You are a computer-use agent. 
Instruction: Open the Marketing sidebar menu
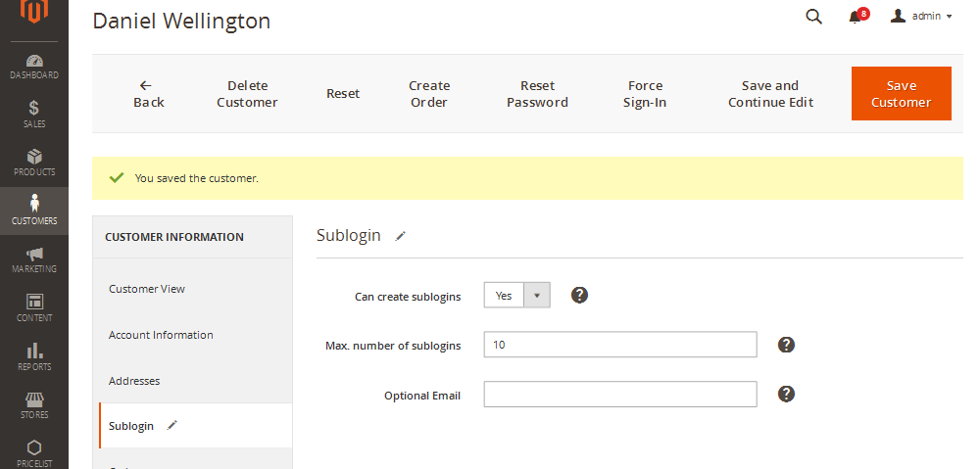[x=33, y=259]
